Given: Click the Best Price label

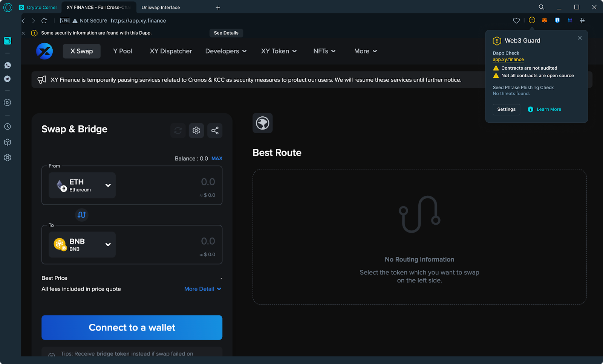Looking at the screenshot, I should pyautogui.click(x=55, y=278).
